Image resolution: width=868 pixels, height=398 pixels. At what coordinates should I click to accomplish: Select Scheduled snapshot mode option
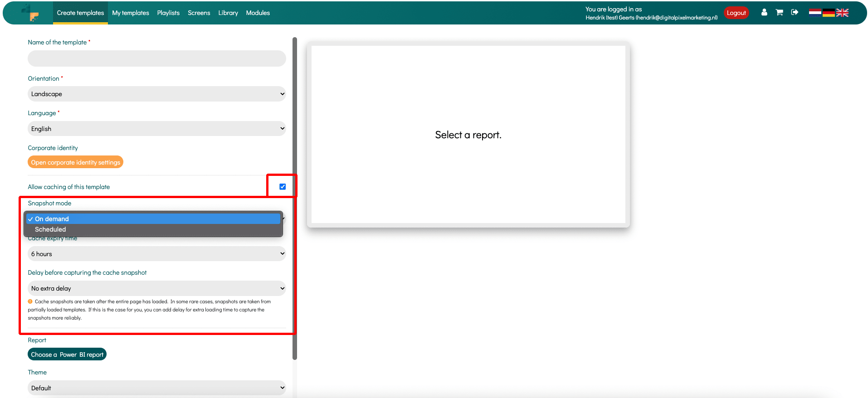[153, 229]
